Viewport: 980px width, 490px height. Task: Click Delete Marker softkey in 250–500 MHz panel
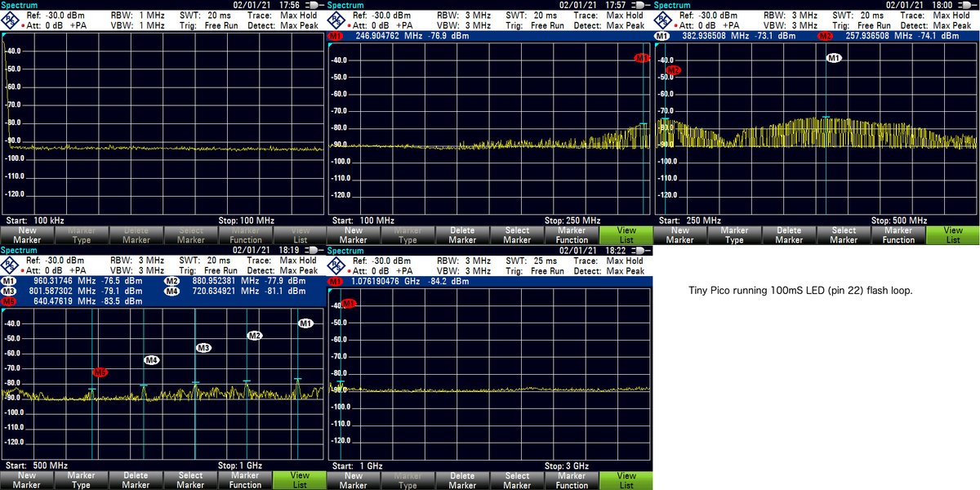point(789,235)
